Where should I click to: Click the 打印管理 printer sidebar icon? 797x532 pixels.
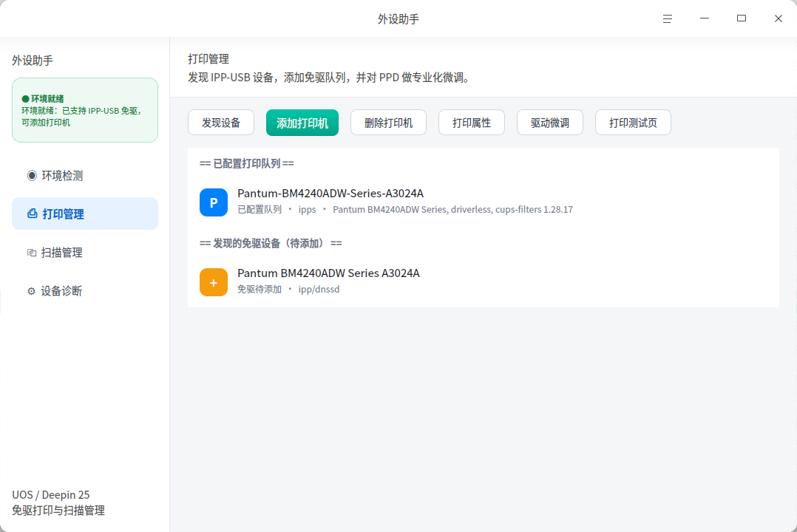32,214
